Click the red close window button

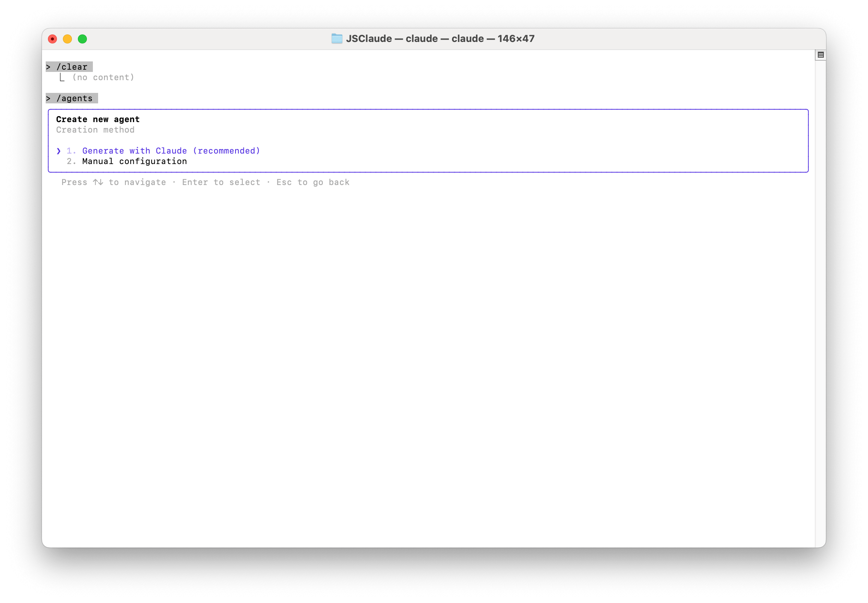pos(52,39)
